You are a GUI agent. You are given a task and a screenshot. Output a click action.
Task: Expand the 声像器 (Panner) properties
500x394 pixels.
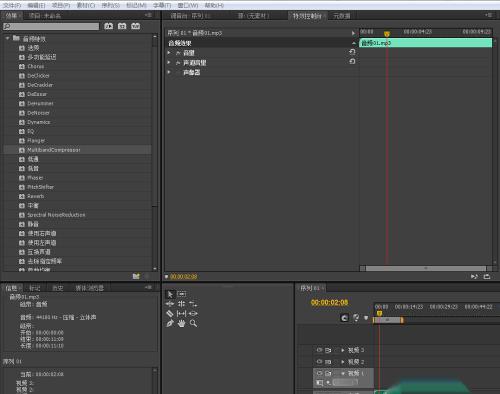tap(169, 72)
